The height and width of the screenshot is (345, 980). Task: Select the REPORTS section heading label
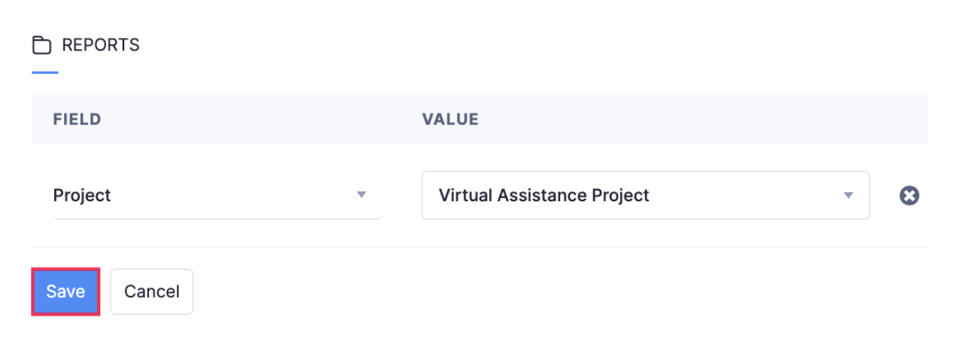coord(100,45)
